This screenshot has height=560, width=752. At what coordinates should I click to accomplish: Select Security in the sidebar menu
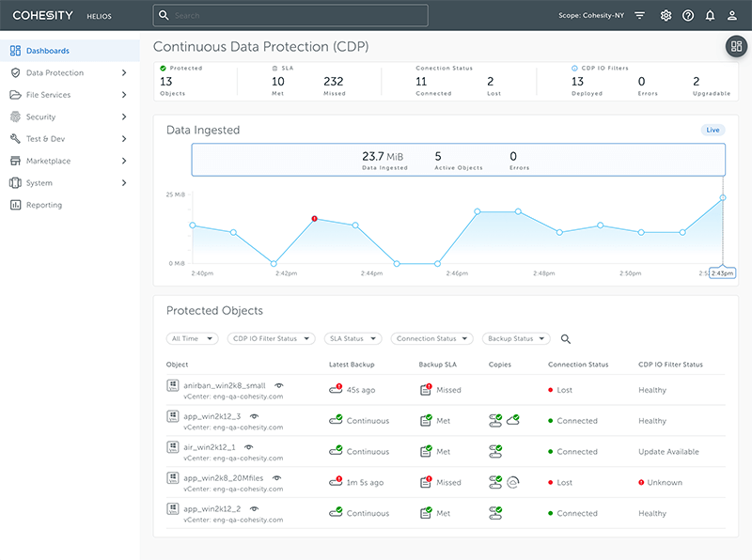point(40,117)
